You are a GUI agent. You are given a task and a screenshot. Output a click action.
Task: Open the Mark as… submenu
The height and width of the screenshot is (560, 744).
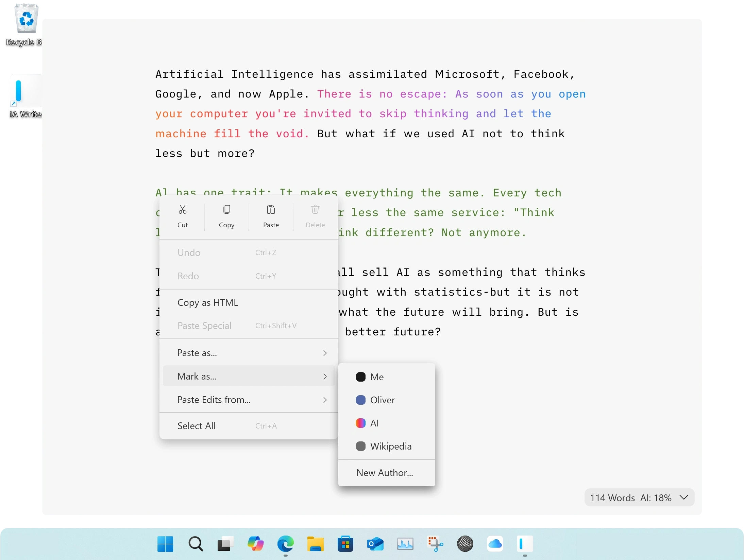(x=249, y=376)
